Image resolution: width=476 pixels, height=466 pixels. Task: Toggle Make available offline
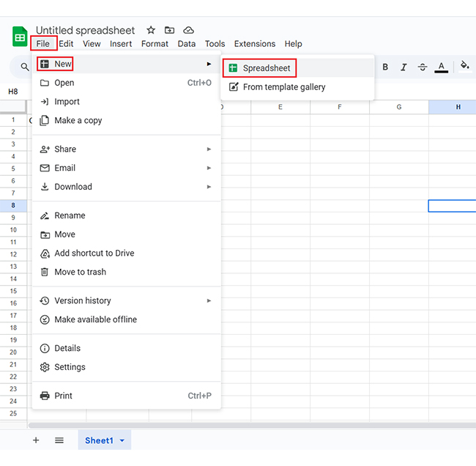[x=126, y=319]
